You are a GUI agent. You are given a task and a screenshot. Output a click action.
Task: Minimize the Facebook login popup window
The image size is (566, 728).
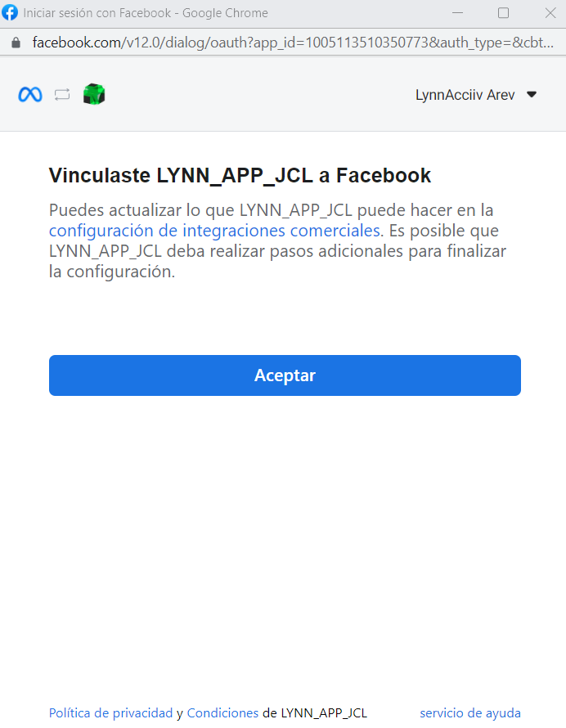pos(458,13)
